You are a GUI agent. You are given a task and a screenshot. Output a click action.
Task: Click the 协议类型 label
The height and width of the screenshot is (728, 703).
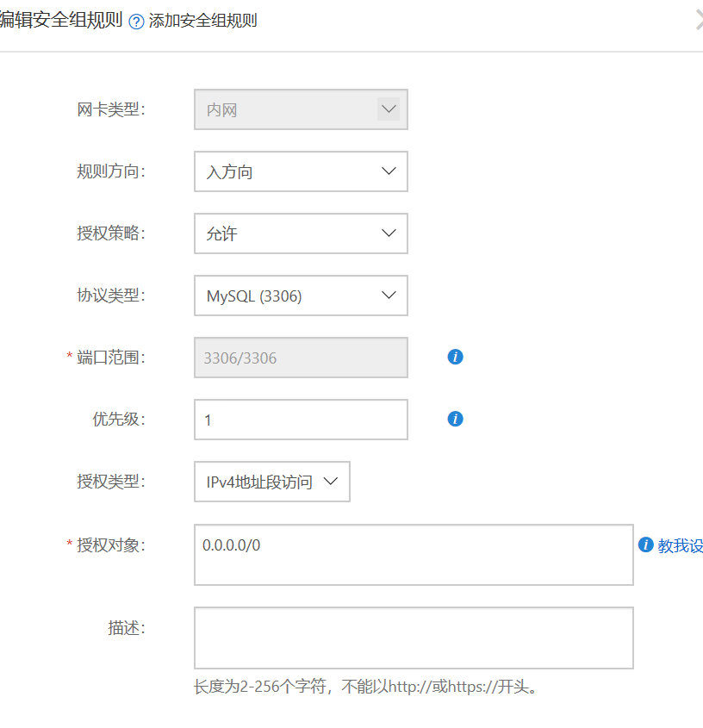(111, 296)
